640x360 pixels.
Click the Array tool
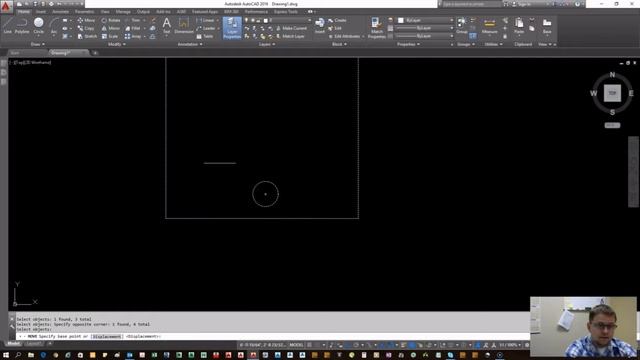coord(133,36)
